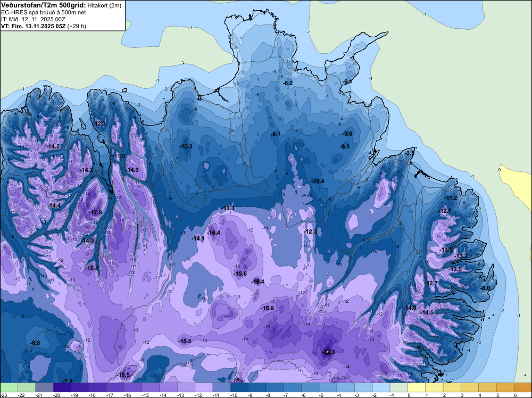Click darkest purple legend swatch between -20 and -19
This screenshot has width=532, height=398.
tap(62, 387)
